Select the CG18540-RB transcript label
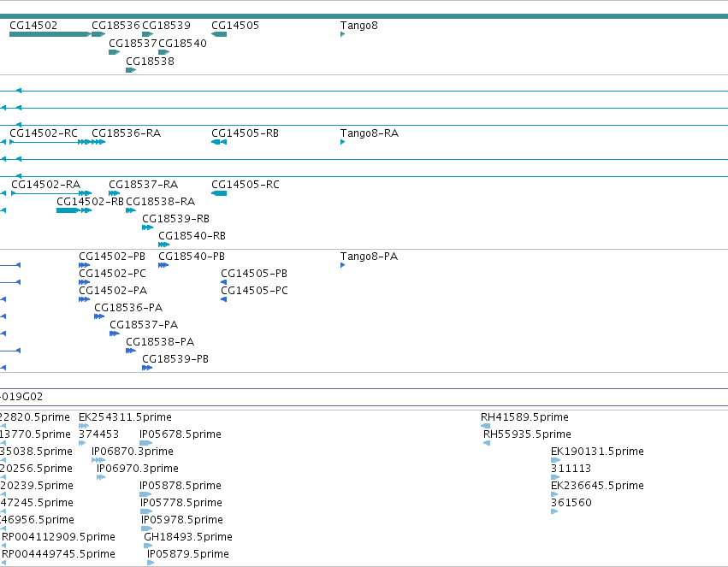Viewport: 728px width, 567px height. point(192,236)
